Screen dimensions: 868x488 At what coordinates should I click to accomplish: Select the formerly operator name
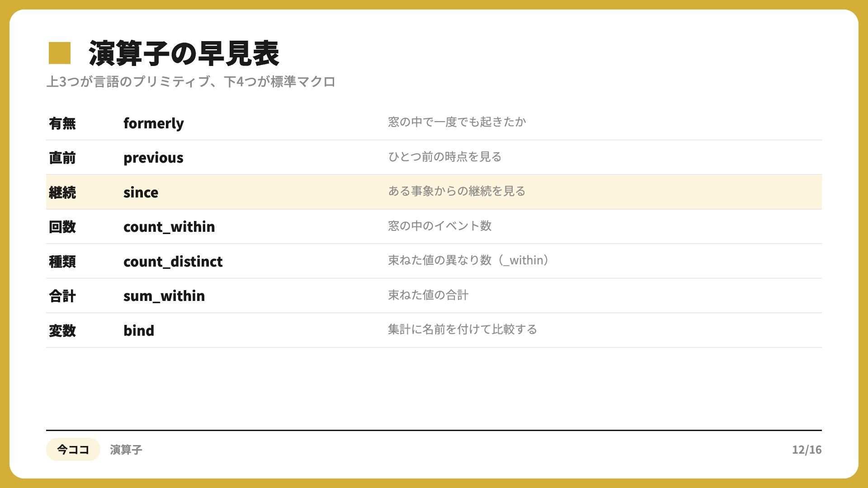(x=154, y=123)
